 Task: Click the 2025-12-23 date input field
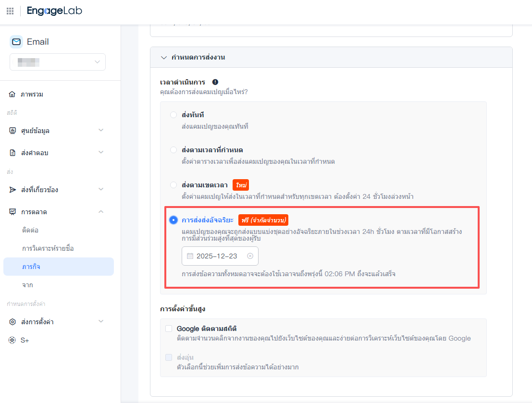(x=216, y=256)
